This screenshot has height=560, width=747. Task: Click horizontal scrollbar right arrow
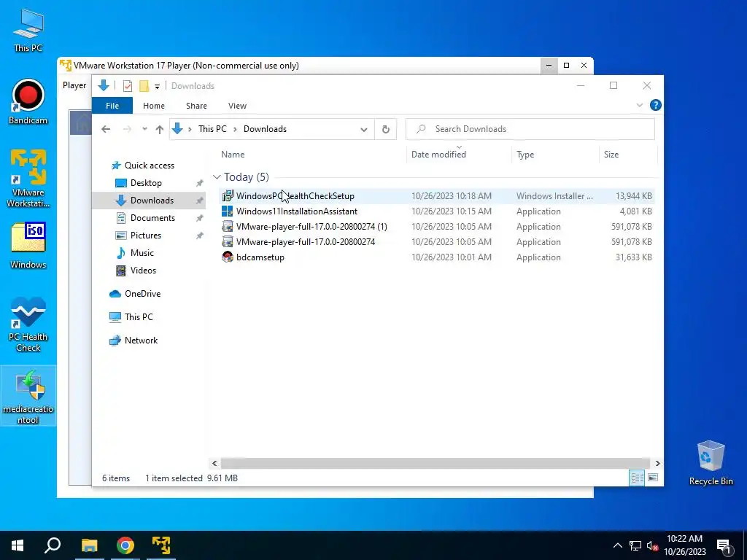pos(657,463)
